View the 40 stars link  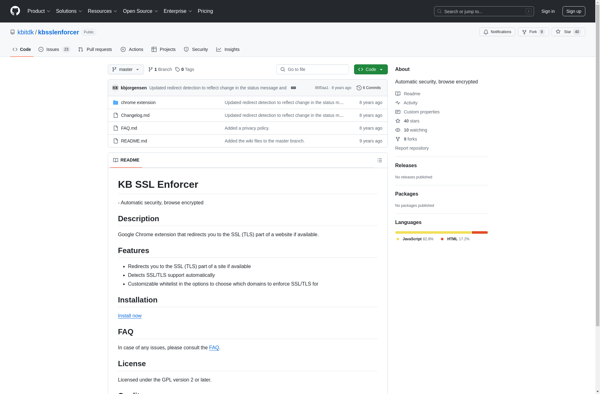408,121
